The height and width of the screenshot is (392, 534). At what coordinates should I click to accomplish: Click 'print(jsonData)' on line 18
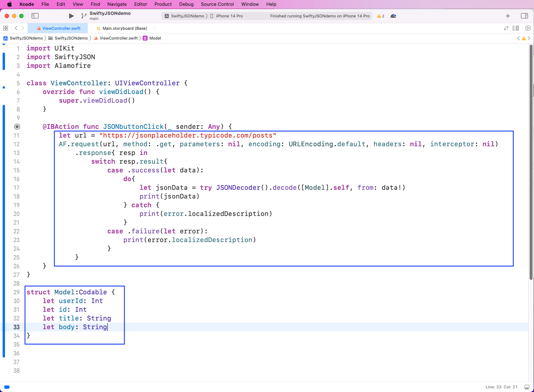point(170,196)
